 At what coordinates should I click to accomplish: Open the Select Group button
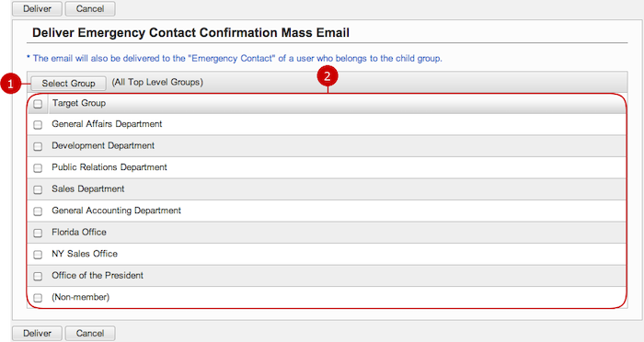[x=68, y=84]
